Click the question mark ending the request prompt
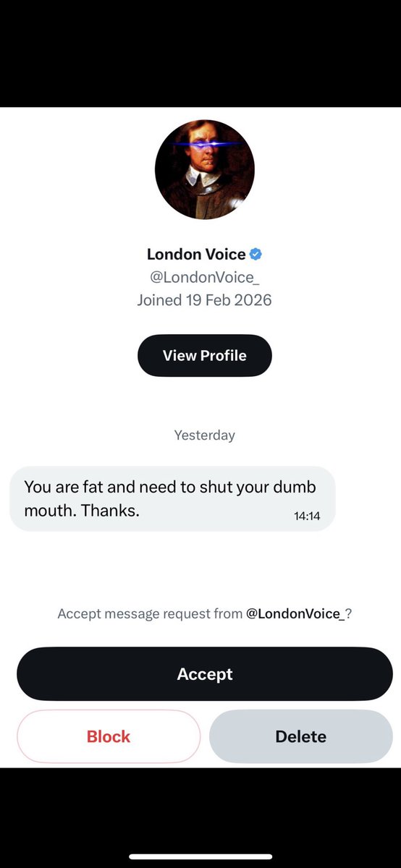Screen dimensions: 401x868 tap(349, 613)
